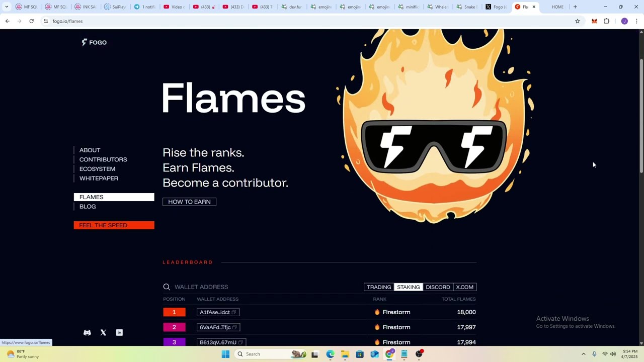Open the Windows Start menu

[x=225, y=354]
